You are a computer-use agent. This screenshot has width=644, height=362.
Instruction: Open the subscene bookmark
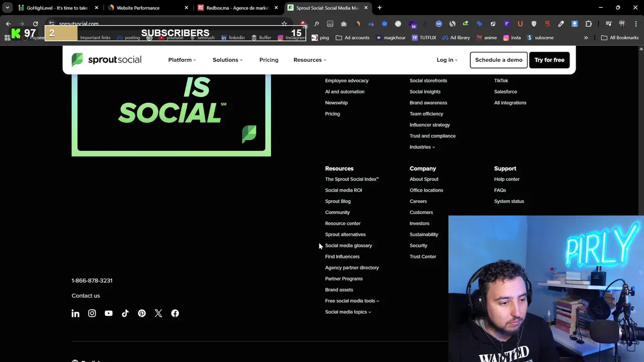[x=540, y=38]
